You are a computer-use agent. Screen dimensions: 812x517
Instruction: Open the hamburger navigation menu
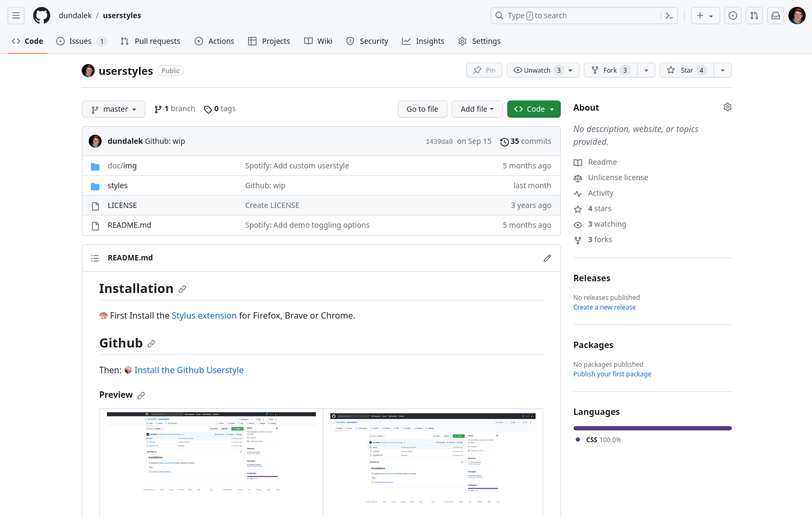pos(16,16)
